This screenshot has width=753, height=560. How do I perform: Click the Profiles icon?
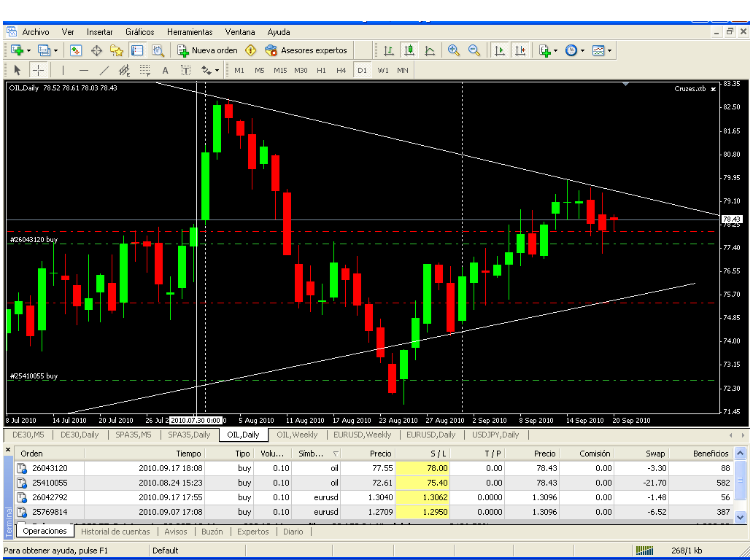click(45, 50)
